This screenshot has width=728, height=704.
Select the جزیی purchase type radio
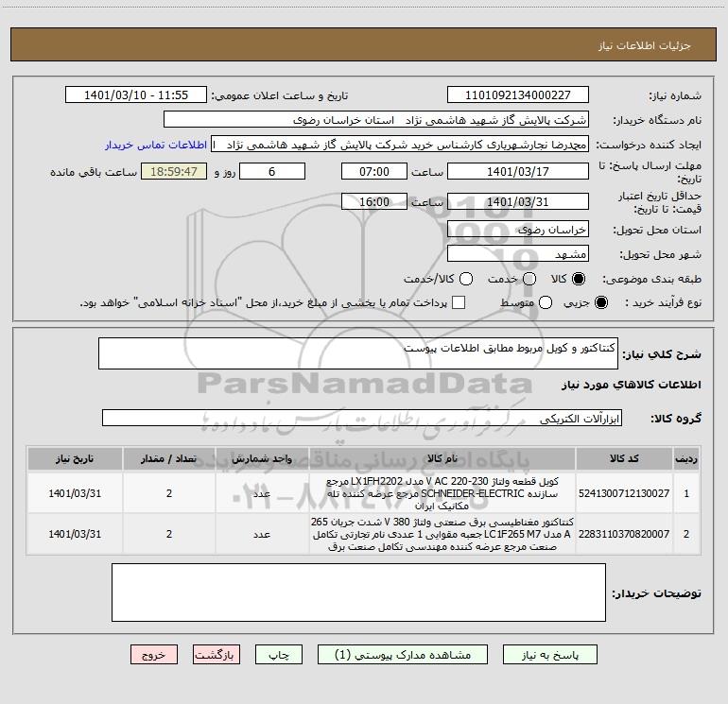point(600,302)
